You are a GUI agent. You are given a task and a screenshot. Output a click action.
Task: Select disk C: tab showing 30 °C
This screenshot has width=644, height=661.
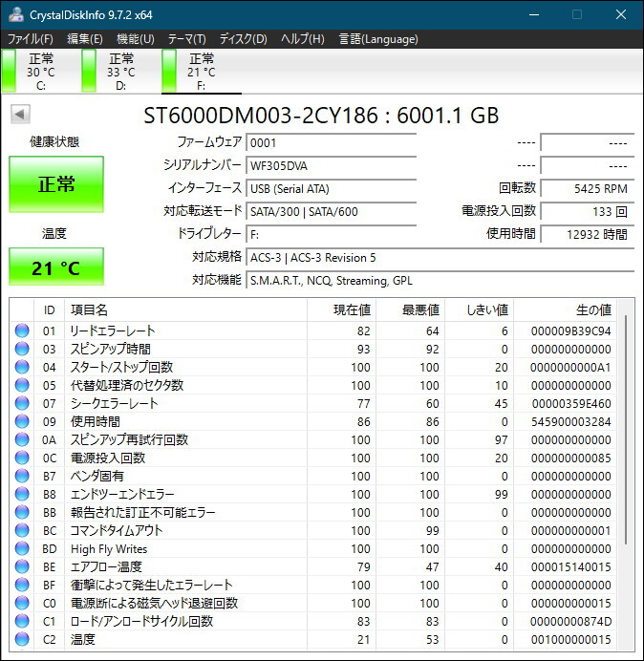41,72
